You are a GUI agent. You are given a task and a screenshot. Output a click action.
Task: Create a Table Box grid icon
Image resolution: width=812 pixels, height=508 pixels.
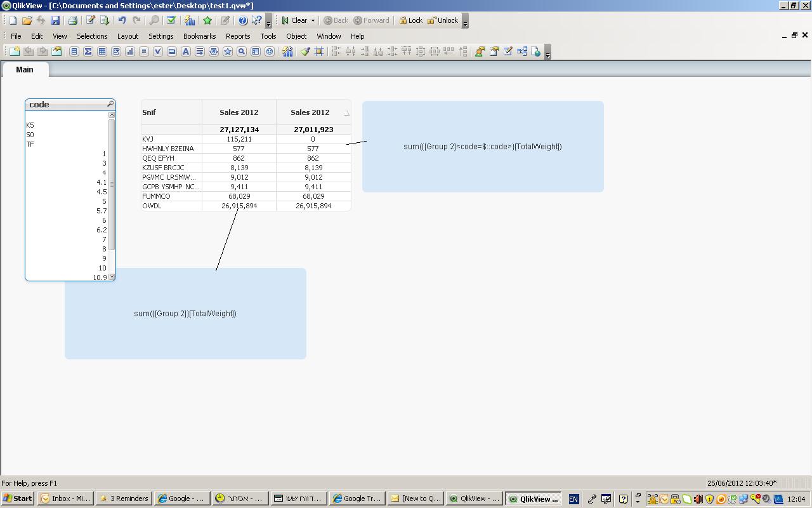[x=102, y=51]
